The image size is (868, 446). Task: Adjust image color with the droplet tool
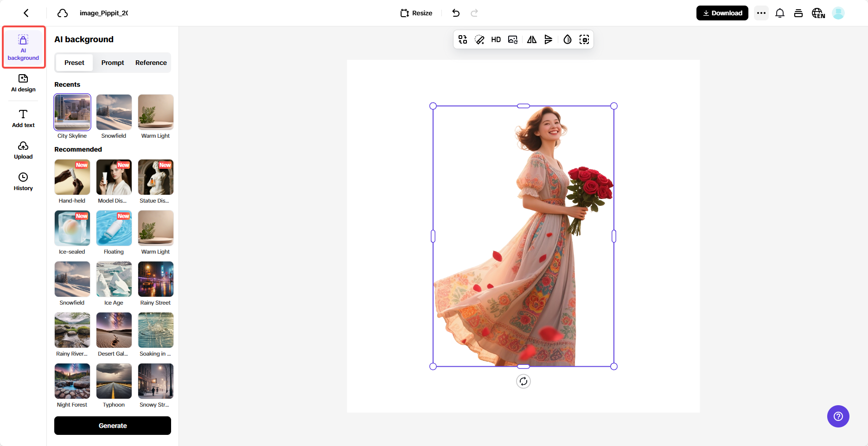[x=567, y=39]
